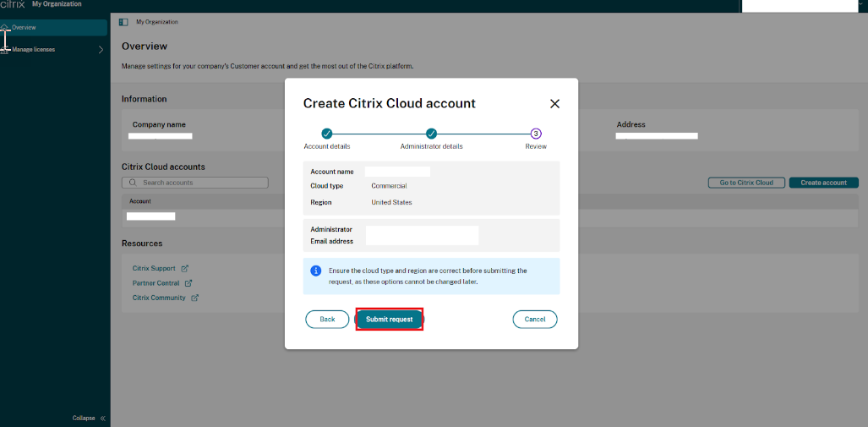Click the United States region value
Image resolution: width=868 pixels, height=427 pixels.
coord(391,202)
